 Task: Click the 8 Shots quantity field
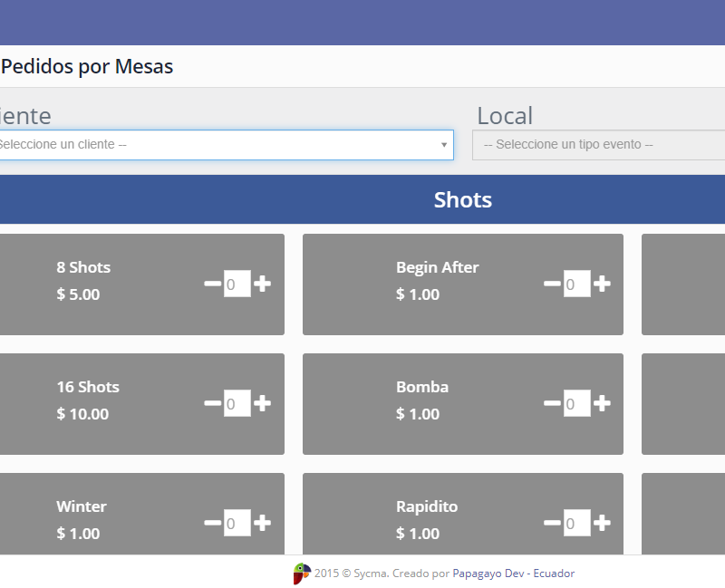pyautogui.click(x=237, y=284)
